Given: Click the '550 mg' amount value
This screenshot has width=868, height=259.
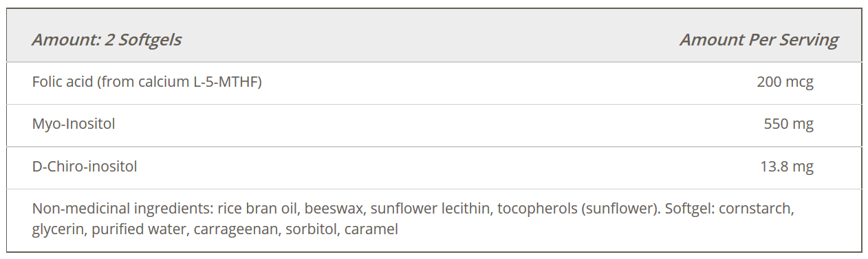Looking at the screenshot, I should [788, 124].
